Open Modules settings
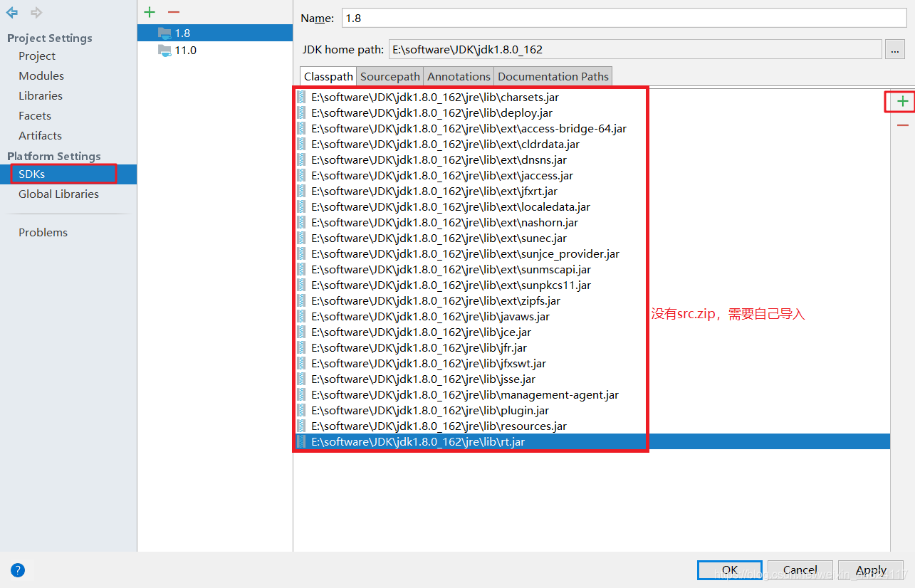The height and width of the screenshot is (588, 915). (41, 75)
